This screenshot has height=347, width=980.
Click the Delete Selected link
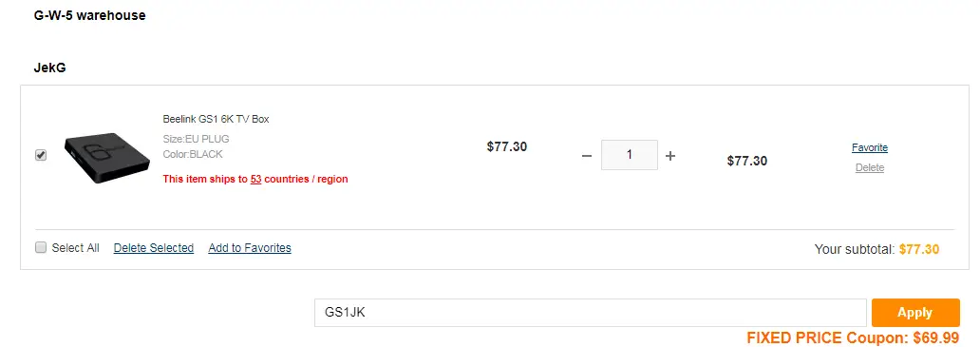pos(154,247)
